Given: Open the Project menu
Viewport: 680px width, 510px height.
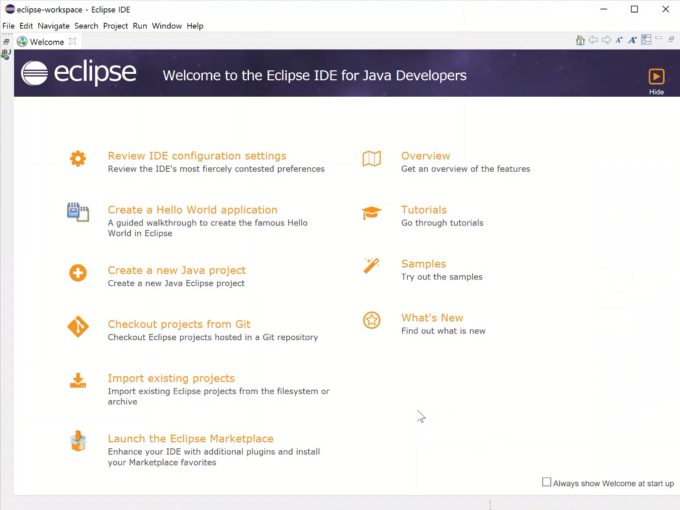Looking at the screenshot, I should click(x=115, y=26).
